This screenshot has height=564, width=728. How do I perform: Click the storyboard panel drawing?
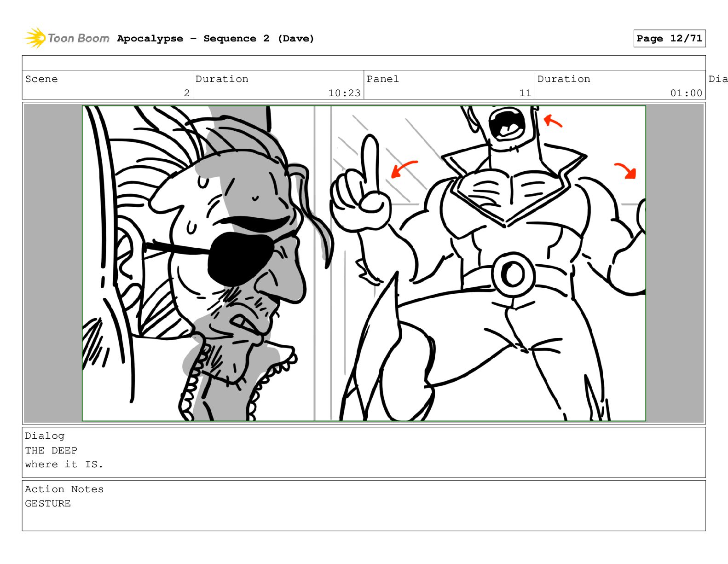pos(364,263)
